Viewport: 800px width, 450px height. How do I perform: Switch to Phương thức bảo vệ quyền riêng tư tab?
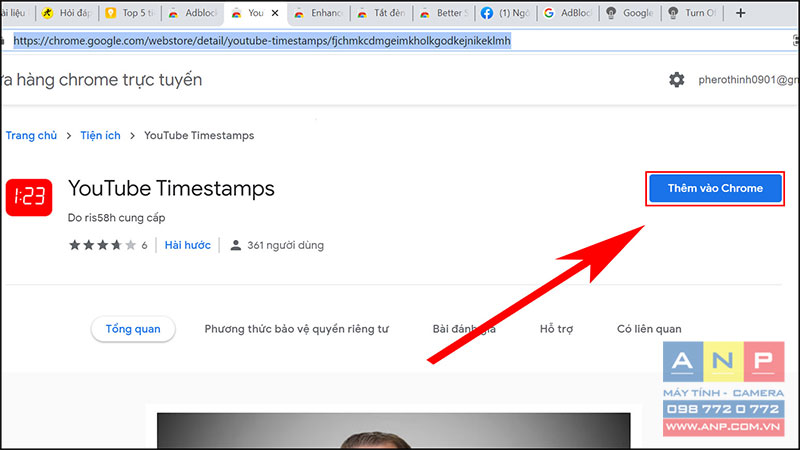[296, 329]
